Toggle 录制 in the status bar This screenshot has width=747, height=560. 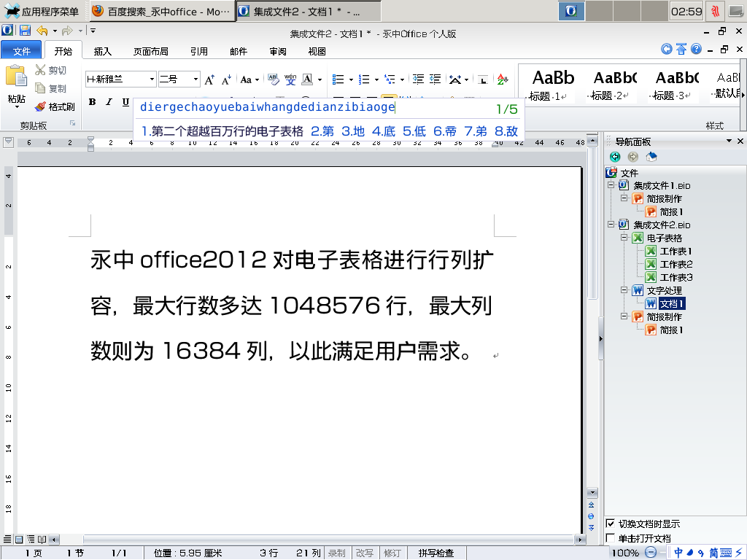point(337,553)
